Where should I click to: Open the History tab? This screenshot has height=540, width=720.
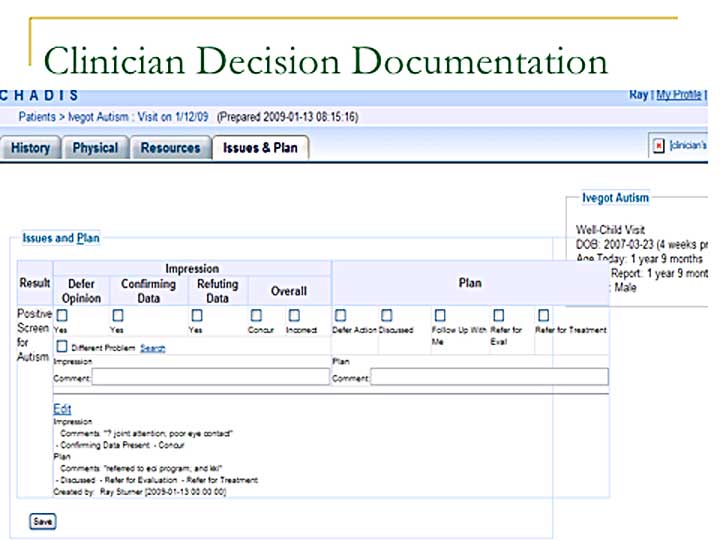(x=30, y=148)
